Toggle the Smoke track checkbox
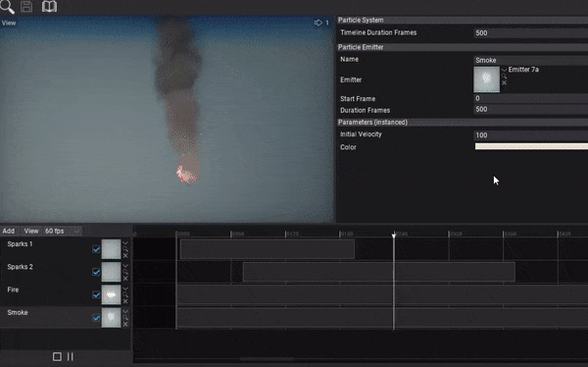The height and width of the screenshot is (367, 588). click(96, 318)
